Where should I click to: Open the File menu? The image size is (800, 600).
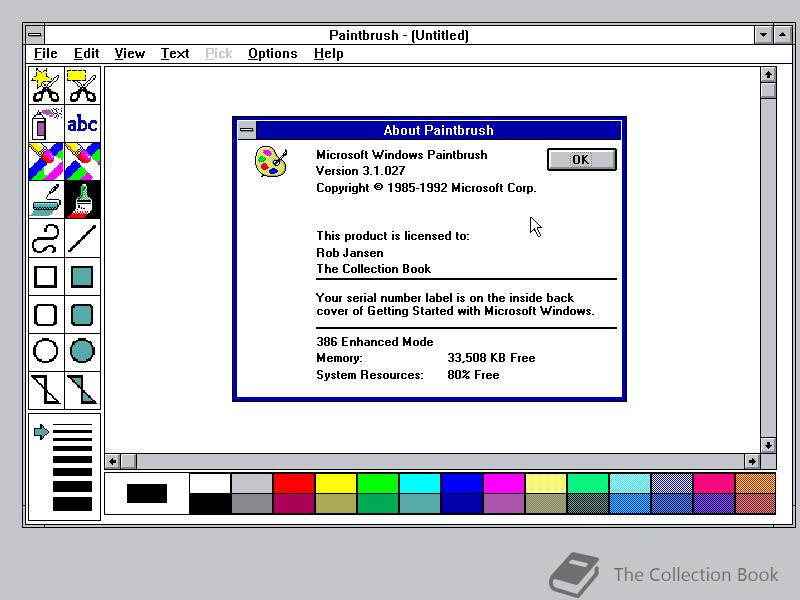[45, 54]
